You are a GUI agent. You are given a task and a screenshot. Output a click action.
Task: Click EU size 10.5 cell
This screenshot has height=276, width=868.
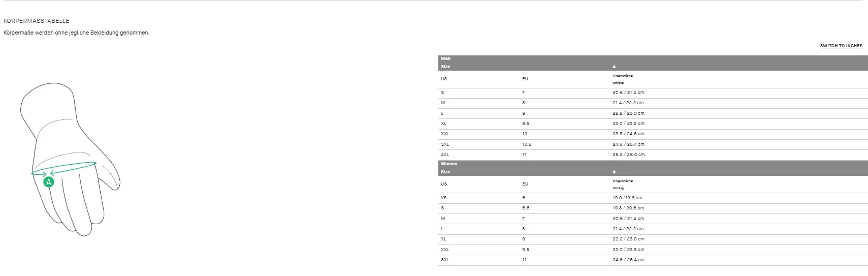pos(527,144)
